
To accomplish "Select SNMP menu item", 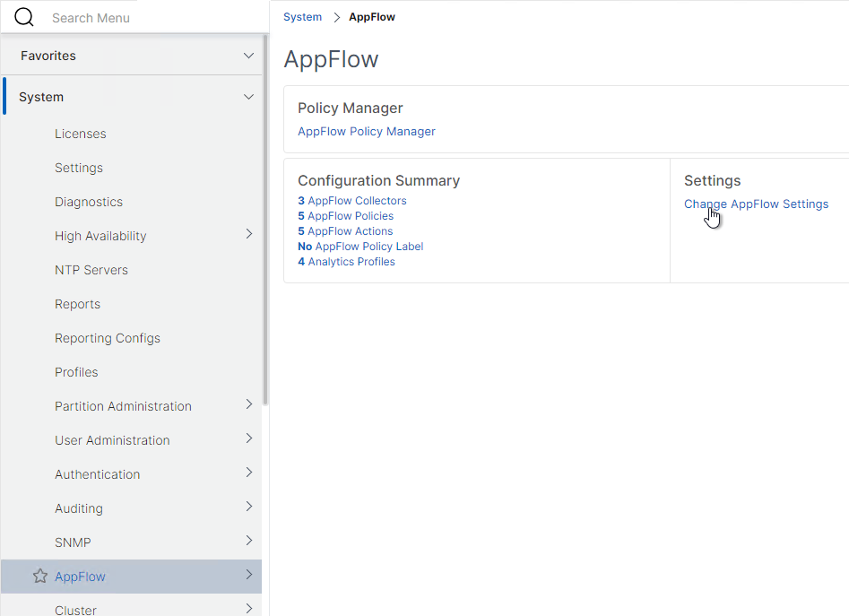I will [73, 543].
